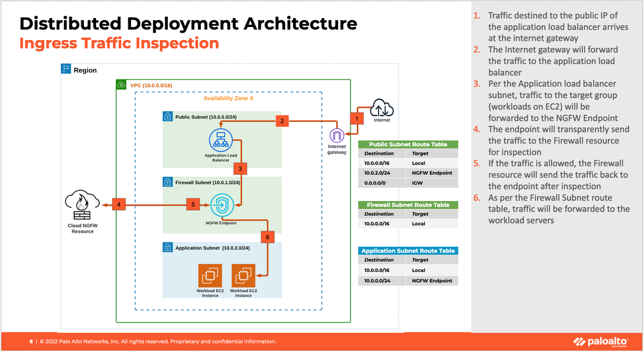Click the Application Subnet (10.0.2.0/24) label

coord(212,248)
